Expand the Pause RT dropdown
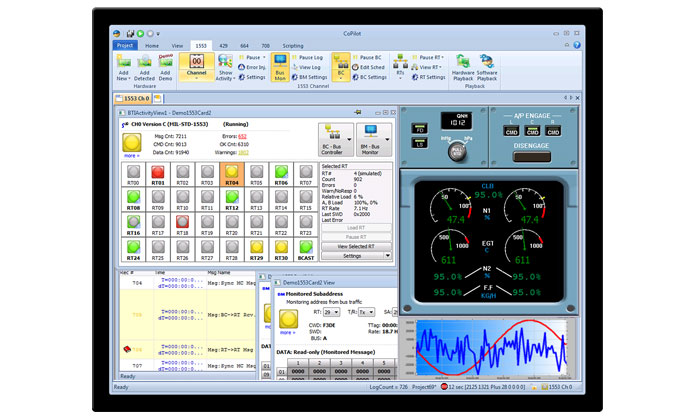Viewport: 700px width, 420px height. click(442, 58)
